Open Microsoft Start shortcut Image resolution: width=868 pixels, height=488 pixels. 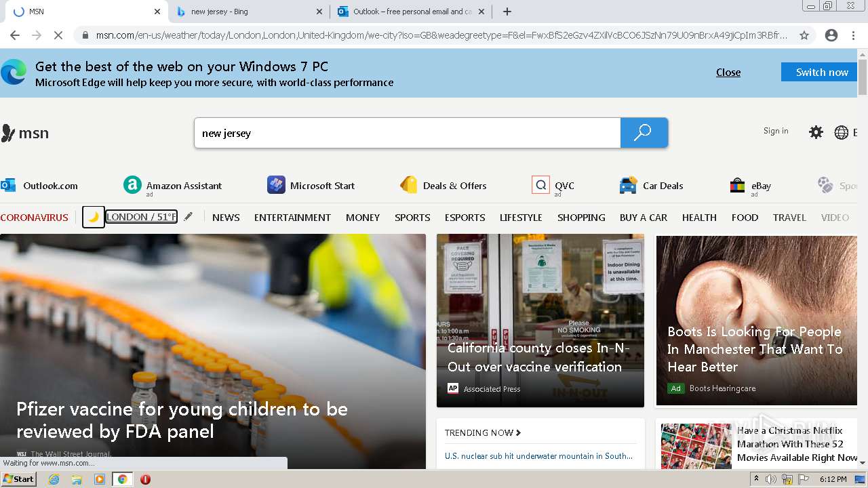coord(311,185)
